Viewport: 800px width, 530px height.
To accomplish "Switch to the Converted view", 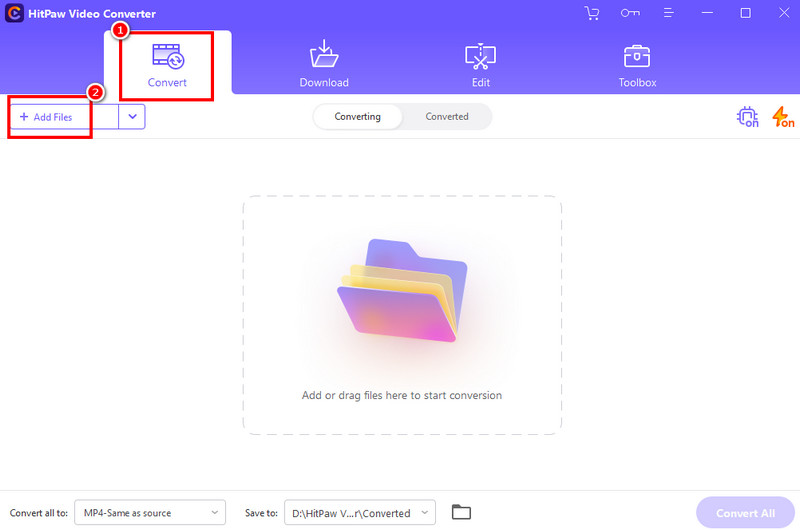I will click(447, 117).
